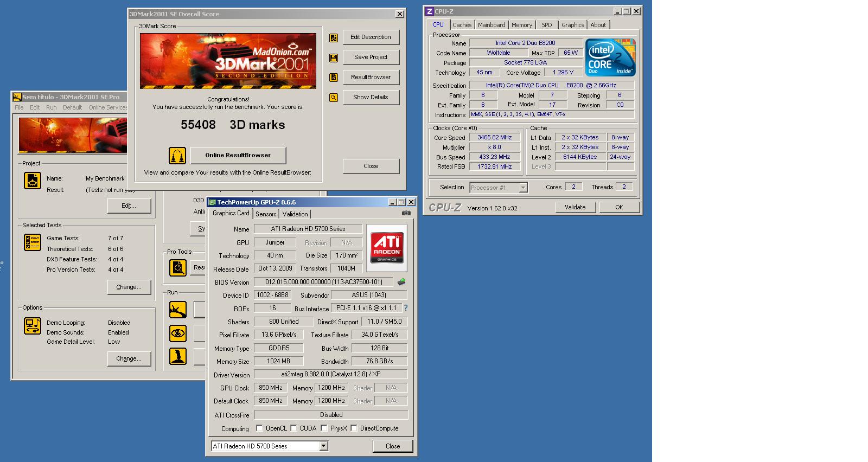Screen dimensions: 868x462
Task: Click the GPU-Z screenshot camera icon
Action: pos(406,213)
